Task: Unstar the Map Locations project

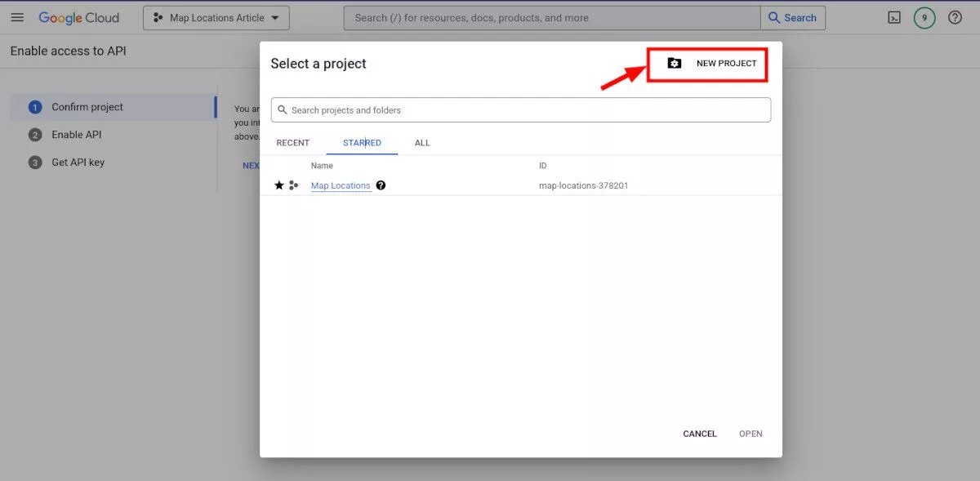Action: 279,185
